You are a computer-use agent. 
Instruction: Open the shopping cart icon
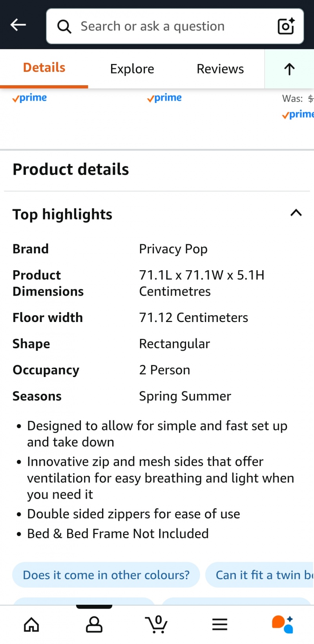click(x=157, y=624)
